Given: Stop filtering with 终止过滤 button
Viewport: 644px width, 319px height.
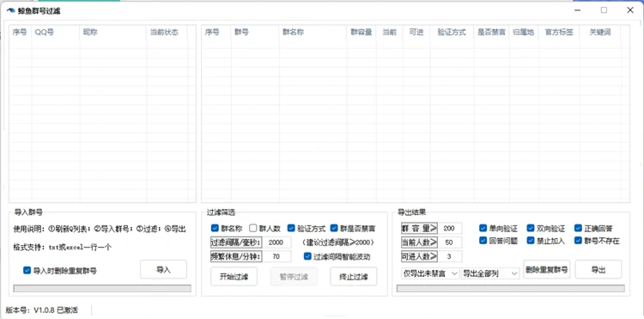Looking at the screenshot, I should pos(354,277).
